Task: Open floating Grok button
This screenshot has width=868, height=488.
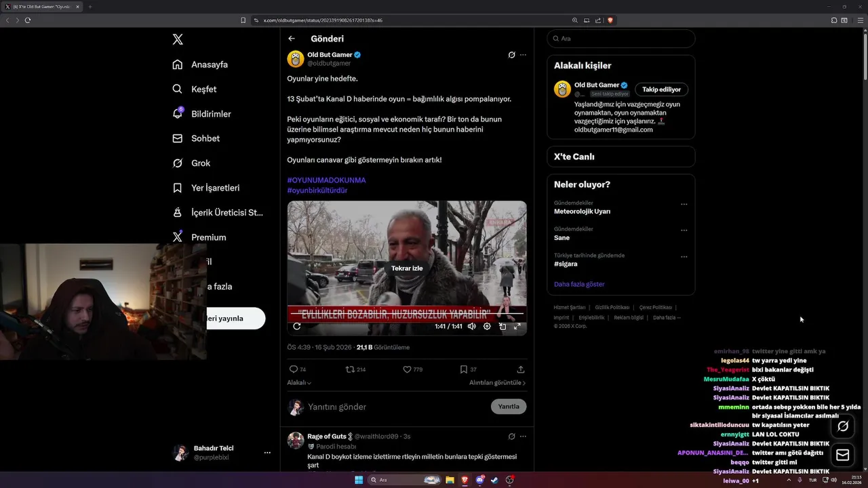Action: click(x=843, y=426)
